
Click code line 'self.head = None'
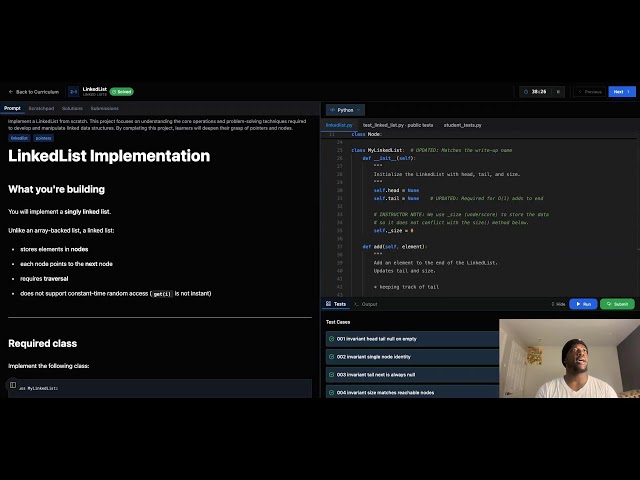[396, 190]
